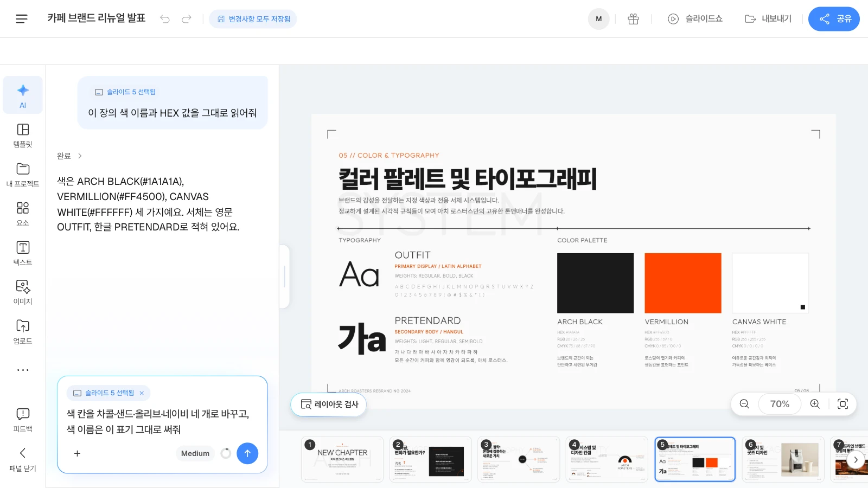Click the side panel collapse handle
868x488 pixels.
tap(284, 277)
